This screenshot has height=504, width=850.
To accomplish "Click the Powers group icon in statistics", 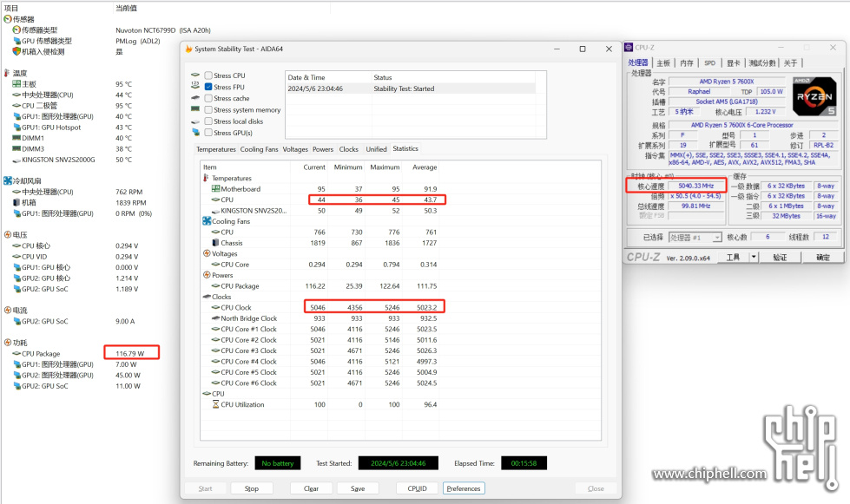I will [207, 275].
